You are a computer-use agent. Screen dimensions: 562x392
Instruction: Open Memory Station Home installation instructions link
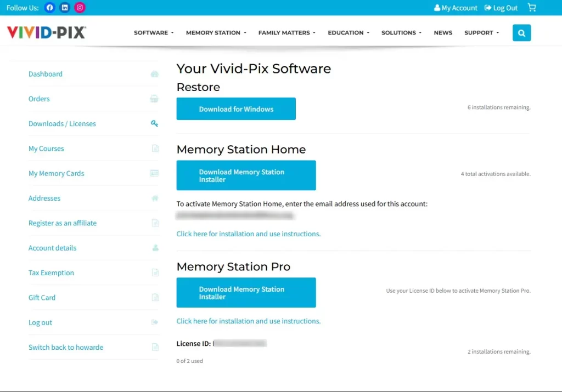click(x=249, y=234)
